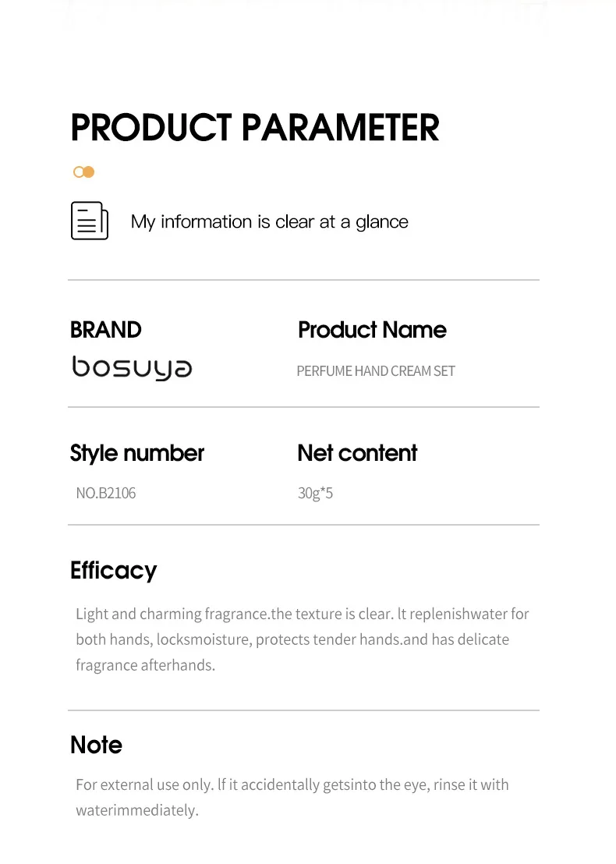The image size is (616, 864).
Task: Click 'waterimmediately.' text line
Action: pos(137,810)
